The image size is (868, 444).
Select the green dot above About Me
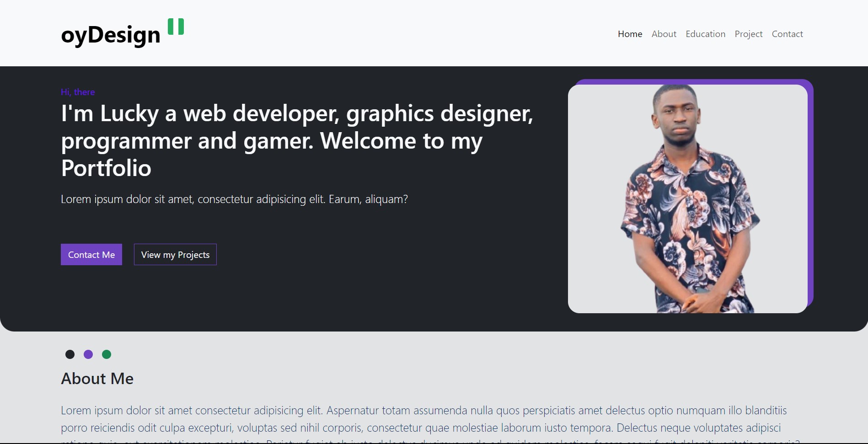pyautogui.click(x=106, y=354)
